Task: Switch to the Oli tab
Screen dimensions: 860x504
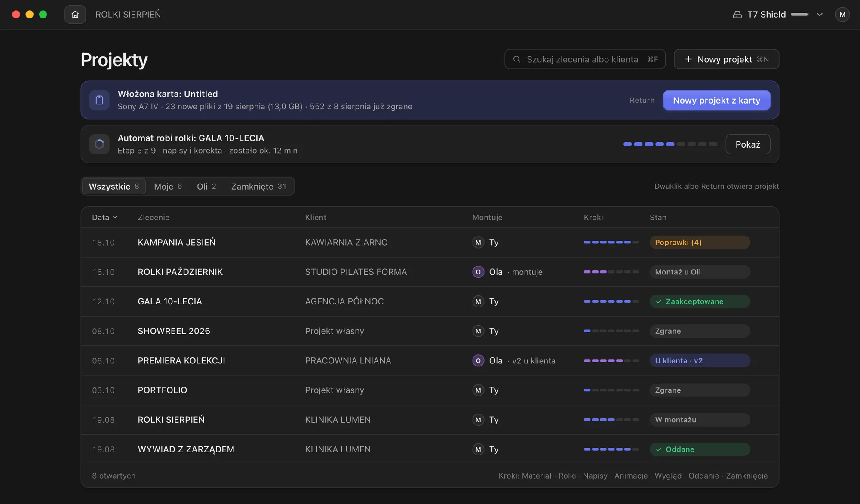Action: (206, 186)
